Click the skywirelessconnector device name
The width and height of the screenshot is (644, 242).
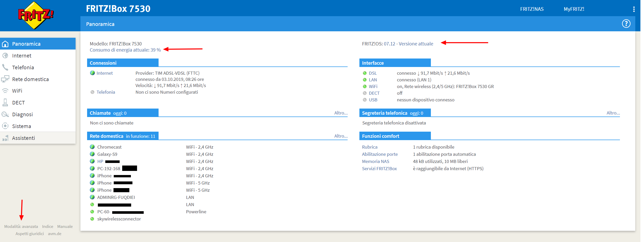pyautogui.click(x=119, y=219)
